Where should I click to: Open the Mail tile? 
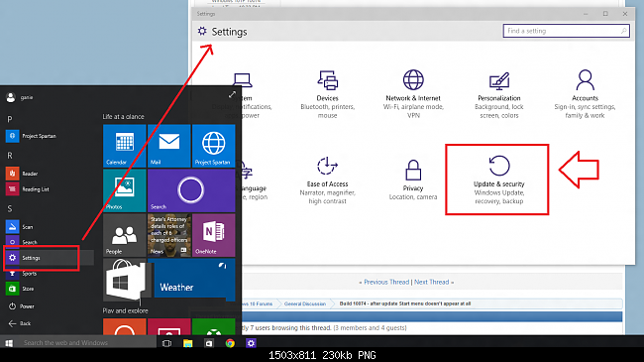pos(168,146)
